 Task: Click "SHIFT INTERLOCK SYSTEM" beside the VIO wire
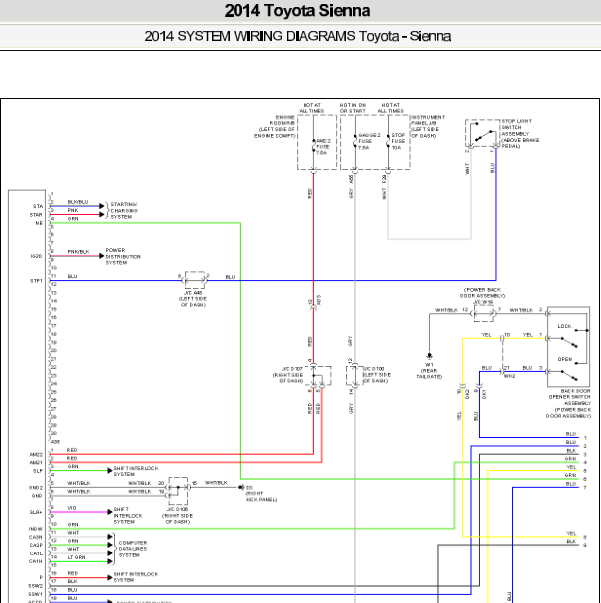point(128,515)
